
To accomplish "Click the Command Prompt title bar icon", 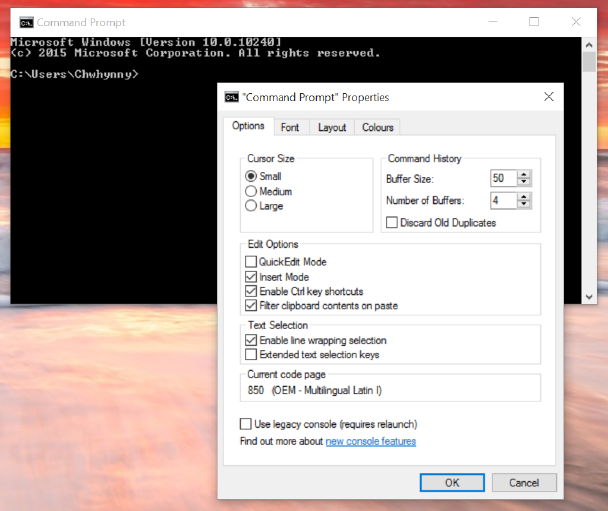I will [26, 22].
